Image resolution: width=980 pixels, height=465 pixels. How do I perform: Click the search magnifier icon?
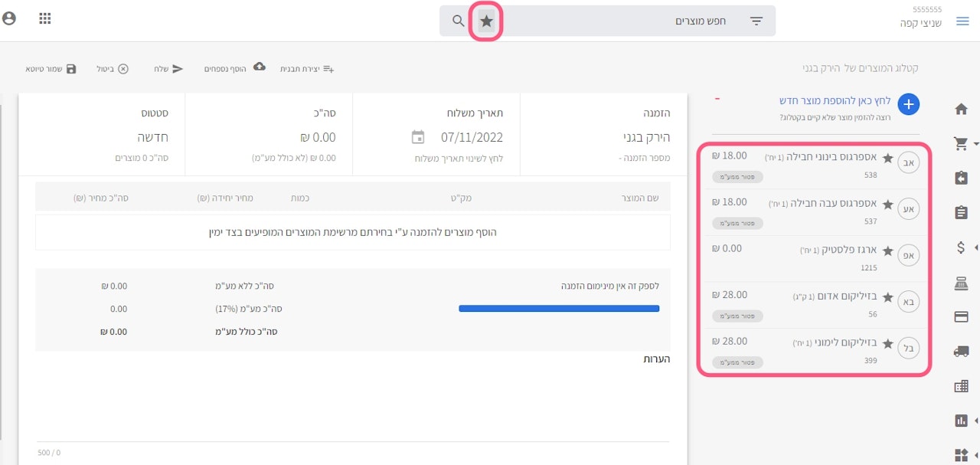[459, 21]
